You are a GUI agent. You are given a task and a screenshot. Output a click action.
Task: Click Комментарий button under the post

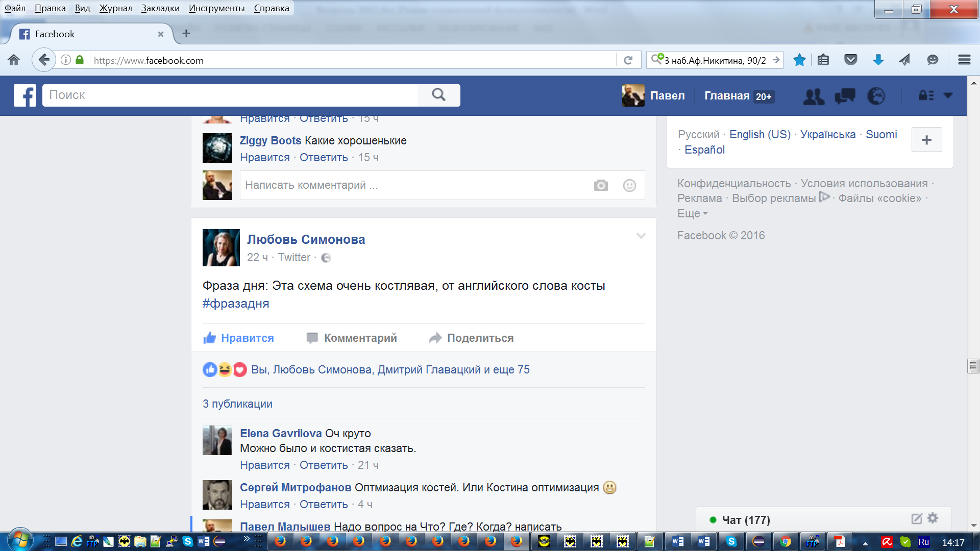(x=352, y=338)
